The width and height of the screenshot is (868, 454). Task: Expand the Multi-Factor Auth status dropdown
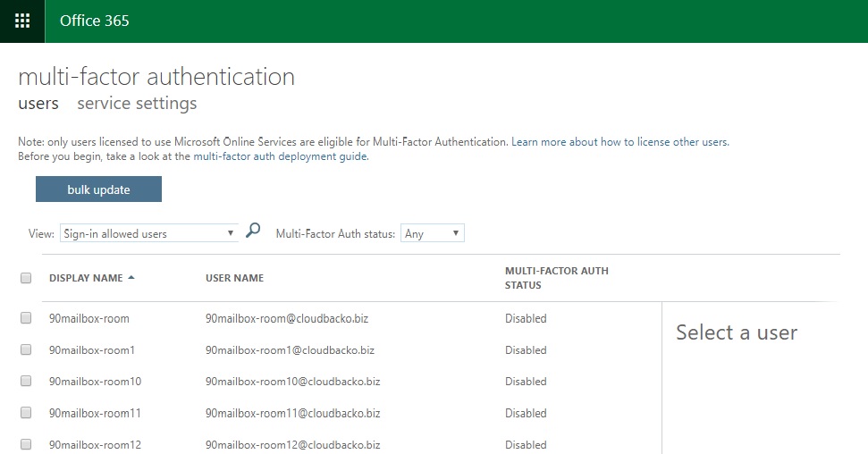pos(432,233)
